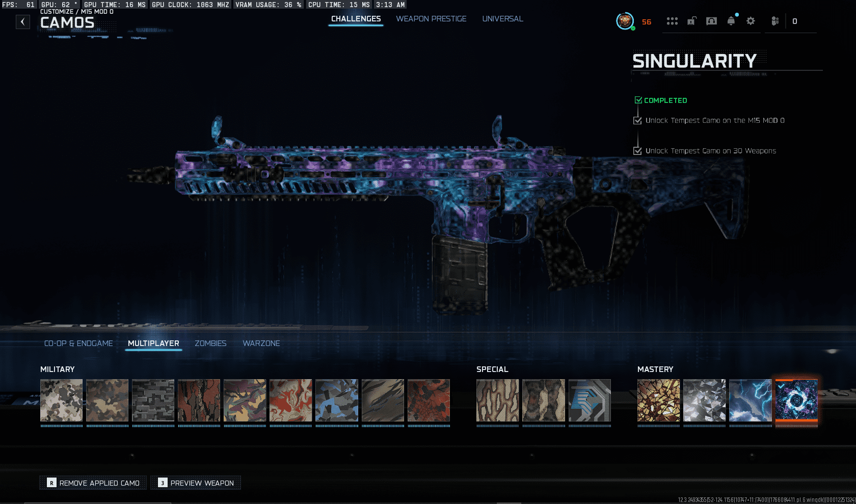The height and width of the screenshot is (504, 856).
Task: Open the nine-dot grid menu icon
Action: pyautogui.click(x=672, y=21)
